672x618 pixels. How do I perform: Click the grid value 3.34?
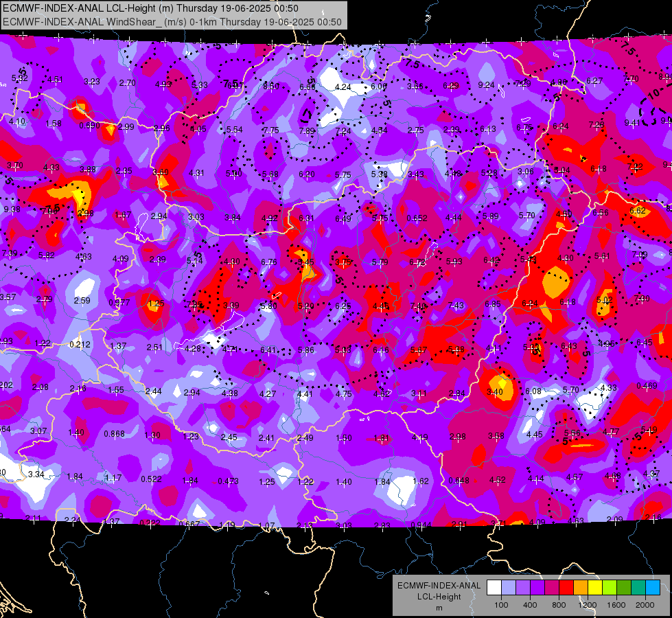pos(36,474)
